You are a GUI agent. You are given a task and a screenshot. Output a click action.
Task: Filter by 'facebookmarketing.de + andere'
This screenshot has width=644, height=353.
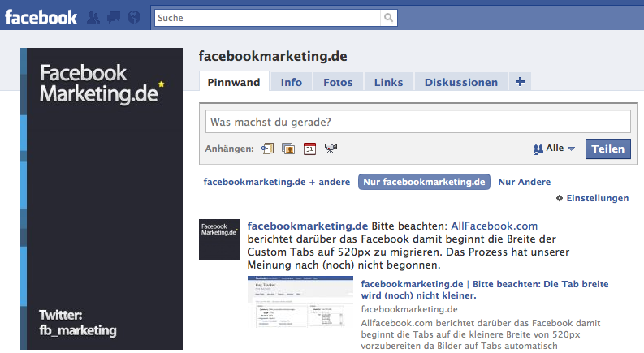click(x=277, y=182)
